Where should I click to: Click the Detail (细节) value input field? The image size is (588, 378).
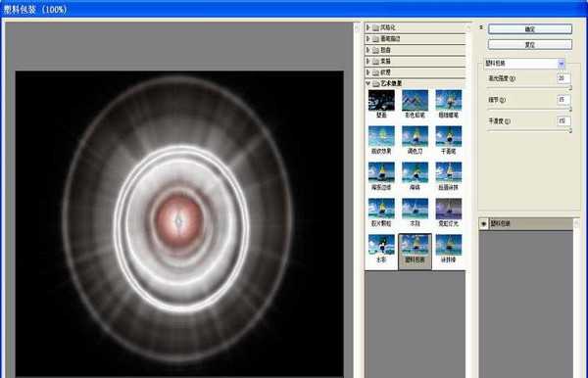[563, 100]
